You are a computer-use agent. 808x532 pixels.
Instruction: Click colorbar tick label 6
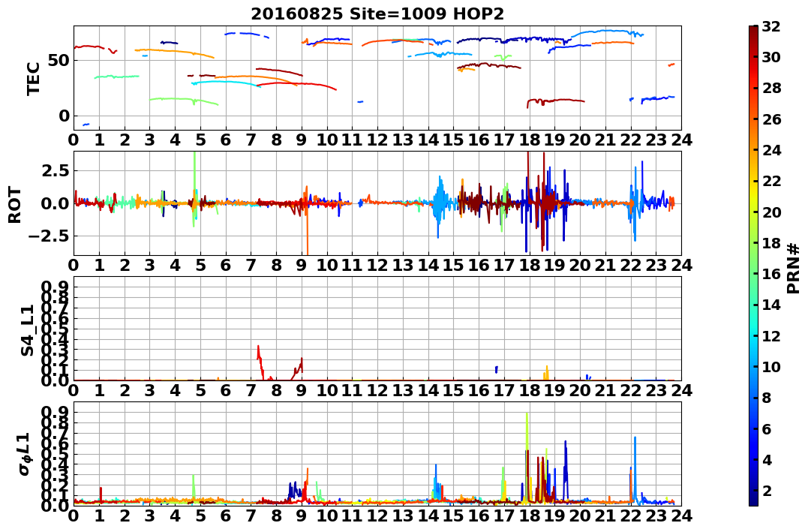pos(766,428)
